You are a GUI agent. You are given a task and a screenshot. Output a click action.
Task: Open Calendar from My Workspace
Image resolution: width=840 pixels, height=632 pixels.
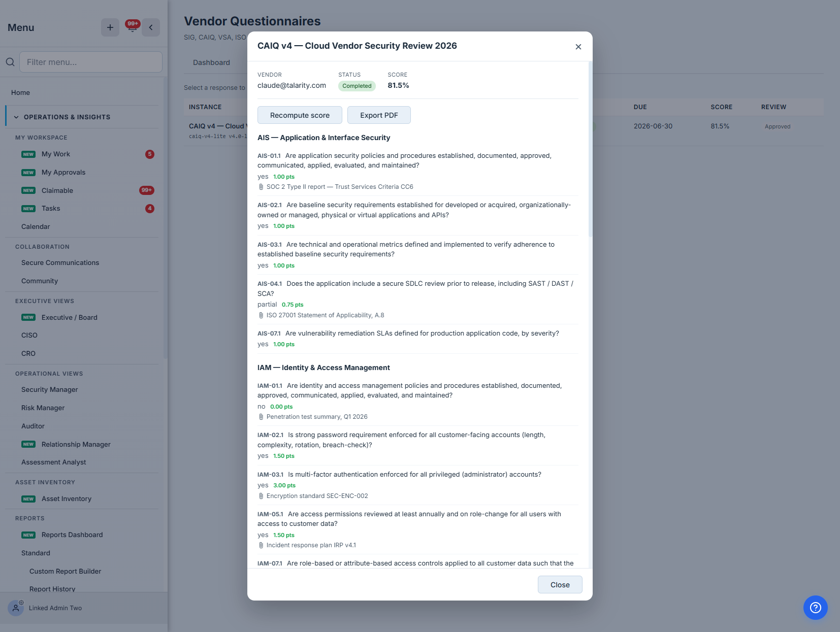coord(36,227)
